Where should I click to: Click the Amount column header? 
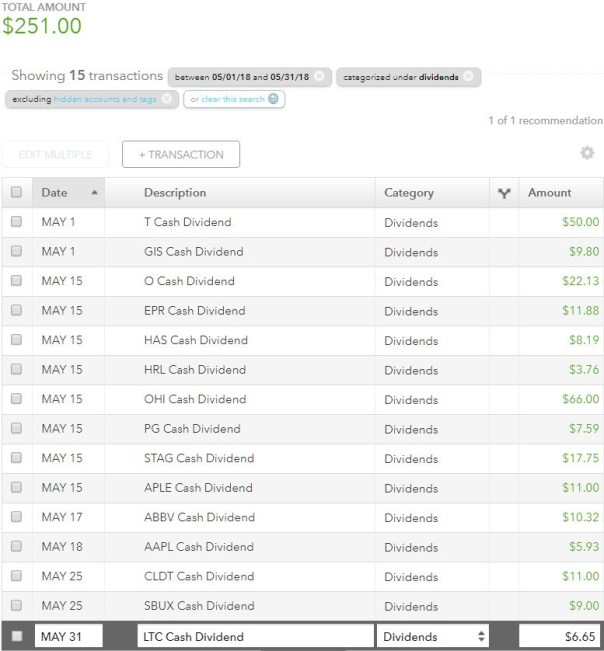point(549,193)
